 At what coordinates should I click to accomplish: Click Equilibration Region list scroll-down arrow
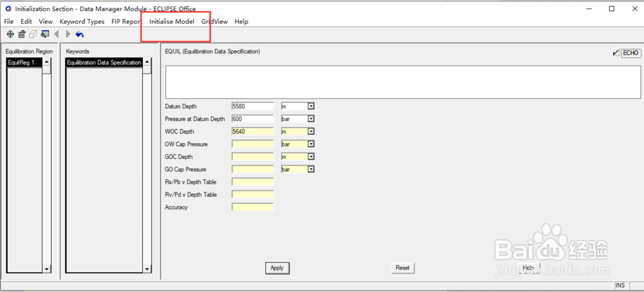coord(47,269)
